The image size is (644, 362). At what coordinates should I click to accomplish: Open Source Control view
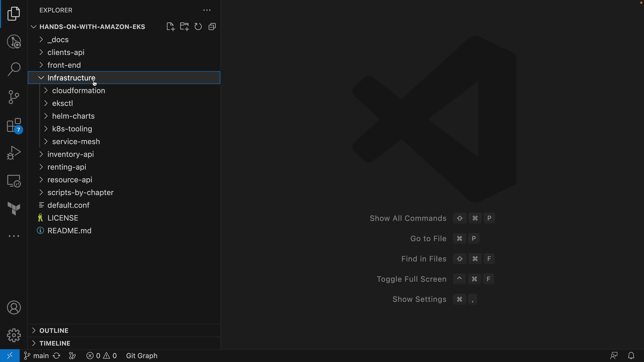[x=14, y=97]
